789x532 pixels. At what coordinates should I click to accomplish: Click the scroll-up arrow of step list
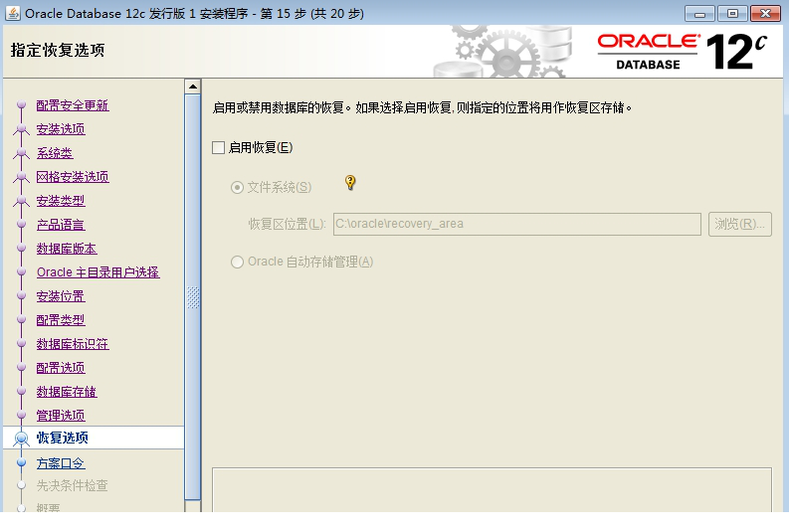(x=193, y=87)
